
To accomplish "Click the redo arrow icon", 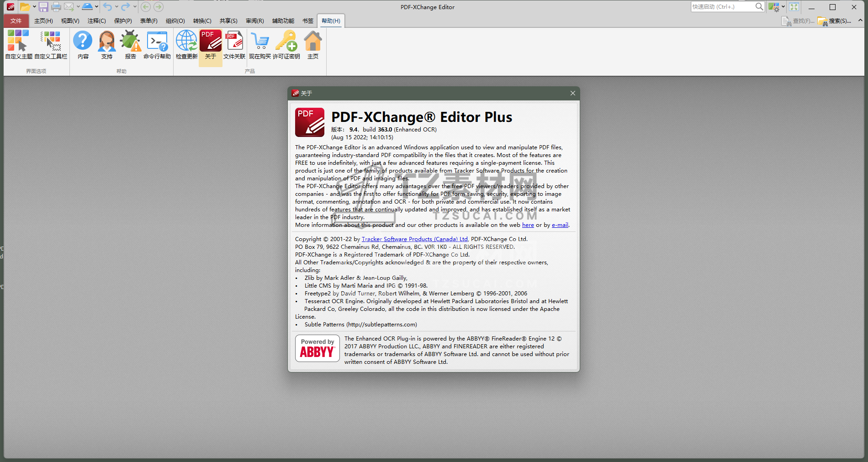I will (x=126, y=7).
